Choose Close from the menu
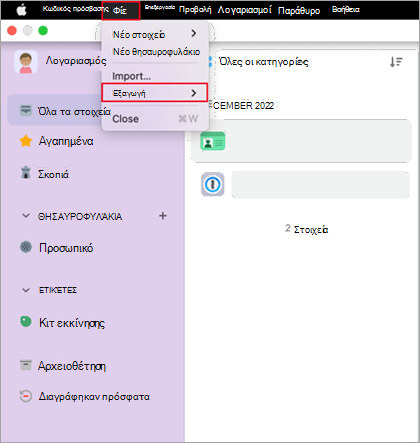This screenshot has height=443, width=420. click(155, 119)
